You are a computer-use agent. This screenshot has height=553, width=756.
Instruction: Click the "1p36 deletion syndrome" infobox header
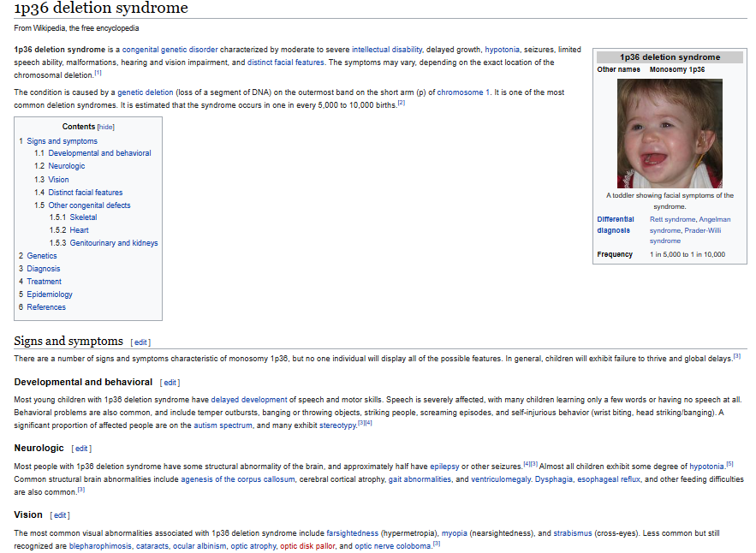(670, 57)
